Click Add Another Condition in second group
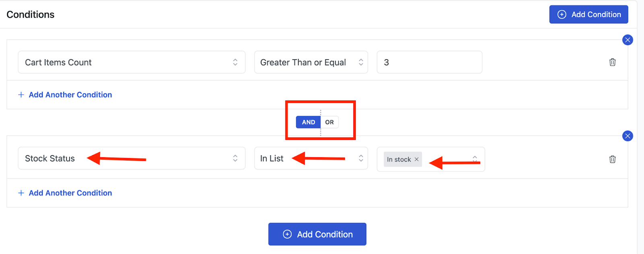644x254 pixels. pyautogui.click(x=70, y=193)
